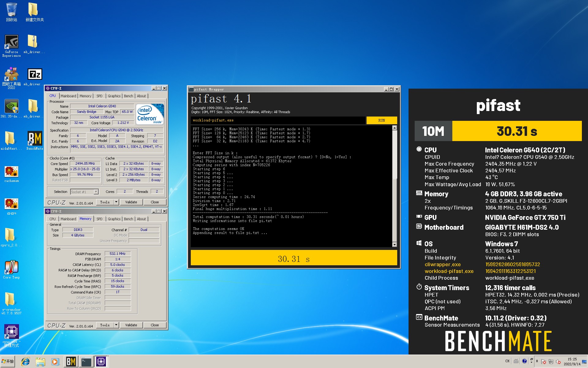Click Validate in upper CPU-Z window
Image resolution: width=588 pixels, height=368 pixels.
[x=131, y=202]
